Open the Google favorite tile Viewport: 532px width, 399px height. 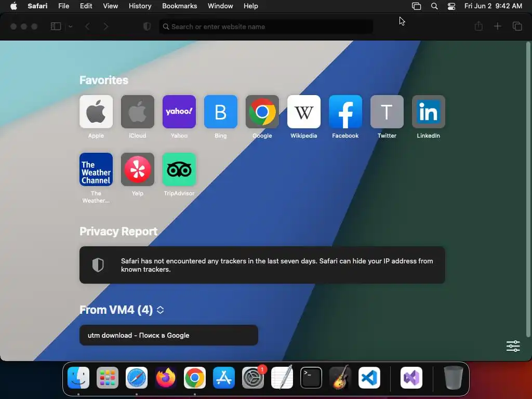tap(262, 112)
